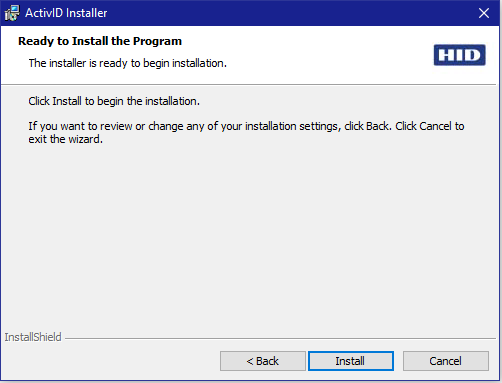This screenshot has height=383, width=502.
Task: Click the HID logo in the header
Action: coord(459,55)
